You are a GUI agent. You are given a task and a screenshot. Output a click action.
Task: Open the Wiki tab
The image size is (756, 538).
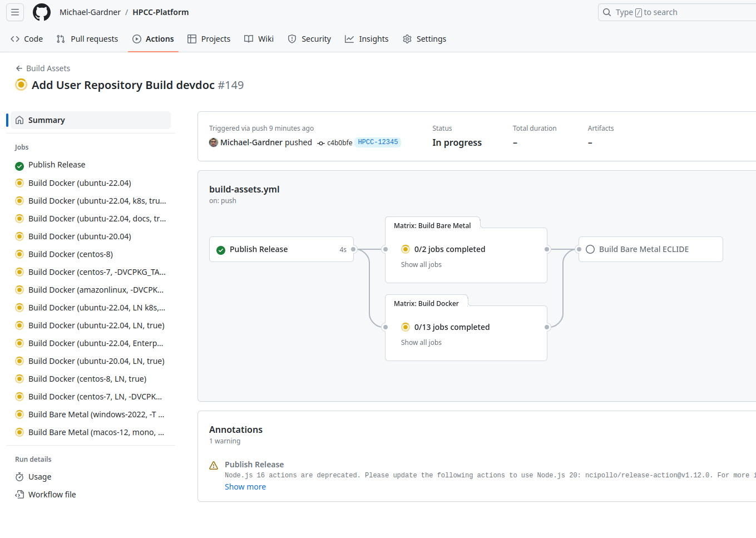coord(259,39)
